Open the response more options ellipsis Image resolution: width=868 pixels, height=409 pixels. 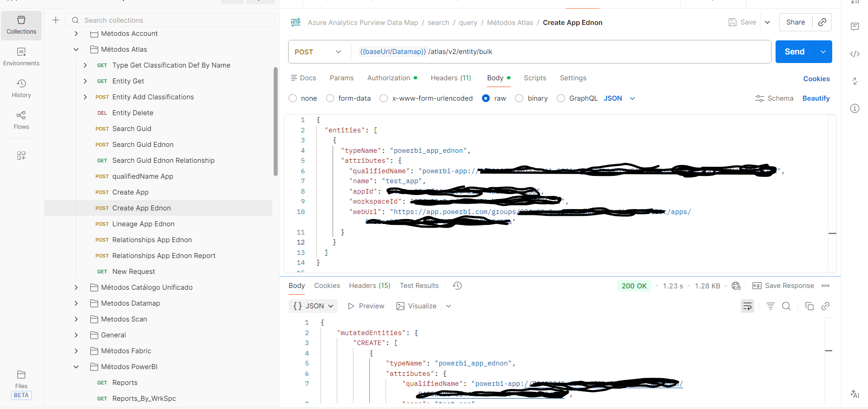pyautogui.click(x=825, y=286)
